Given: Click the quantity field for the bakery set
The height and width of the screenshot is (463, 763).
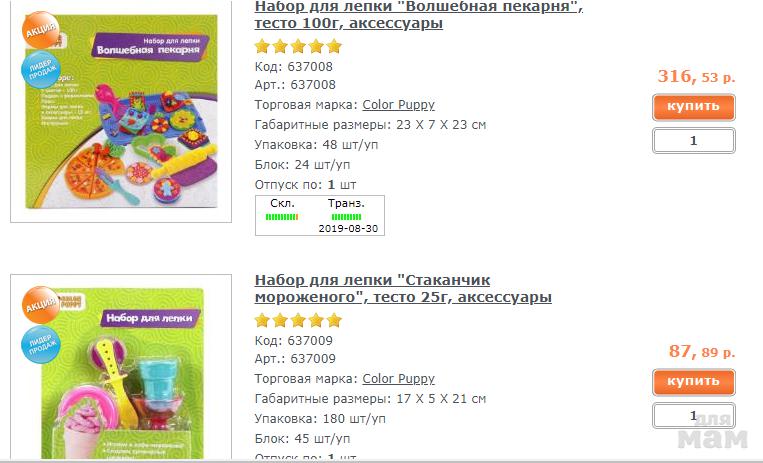Looking at the screenshot, I should coord(693,141).
